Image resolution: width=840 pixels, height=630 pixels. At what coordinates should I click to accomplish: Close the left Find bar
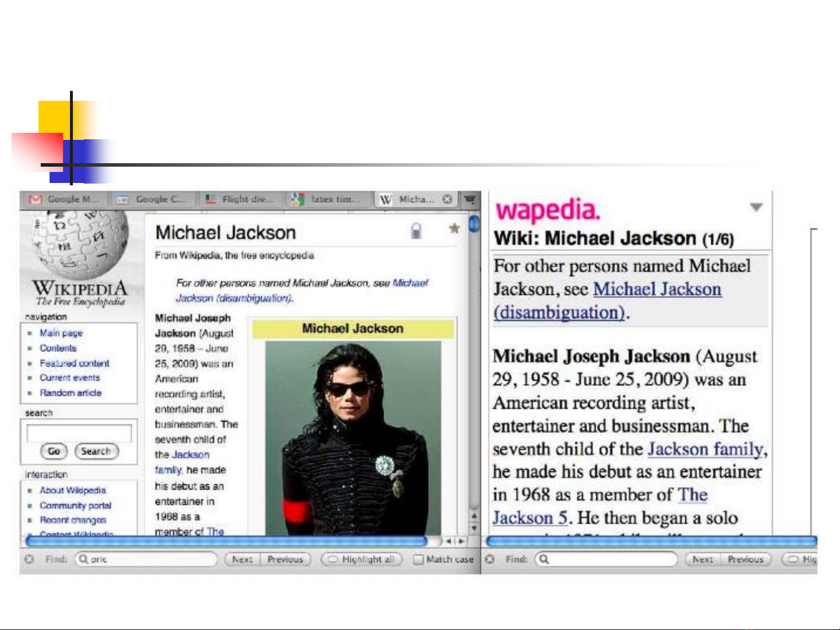click(x=29, y=559)
